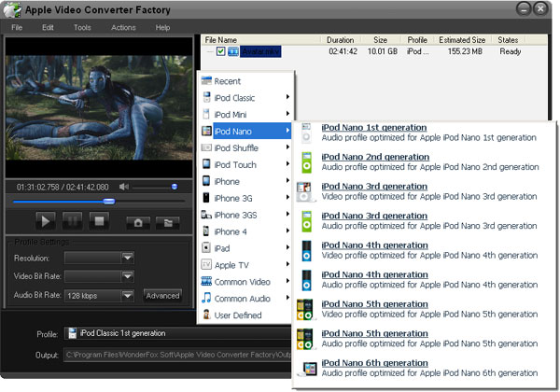The height and width of the screenshot is (392, 560).
Task: Expand the iPod Shuffle submenu
Action: point(245,147)
